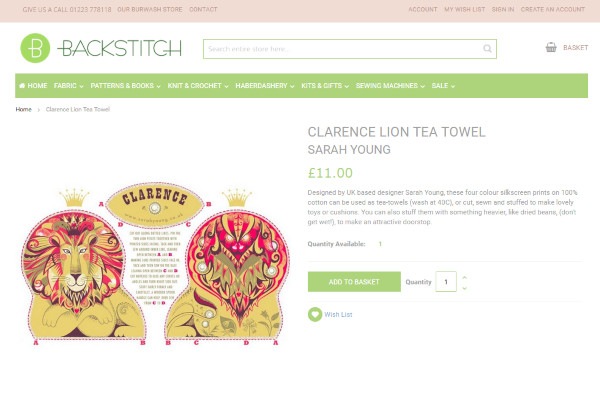
Task: Open the Sewing Machines menu
Action: tap(390, 86)
